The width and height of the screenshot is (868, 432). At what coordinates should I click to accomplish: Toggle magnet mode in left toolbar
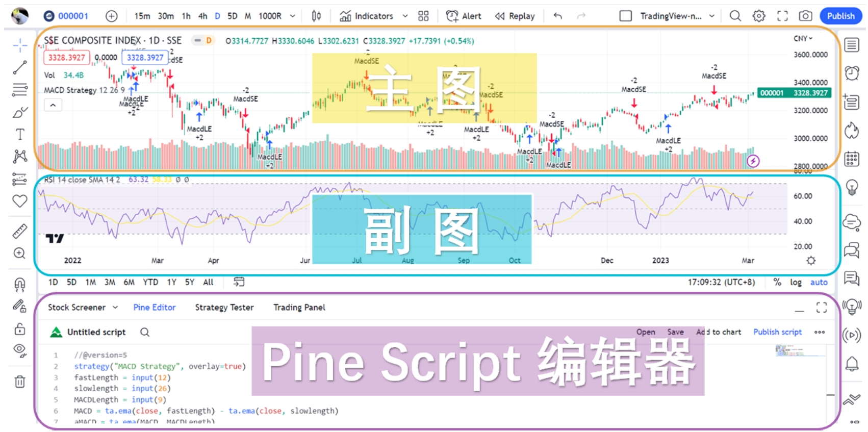click(x=20, y=284)
